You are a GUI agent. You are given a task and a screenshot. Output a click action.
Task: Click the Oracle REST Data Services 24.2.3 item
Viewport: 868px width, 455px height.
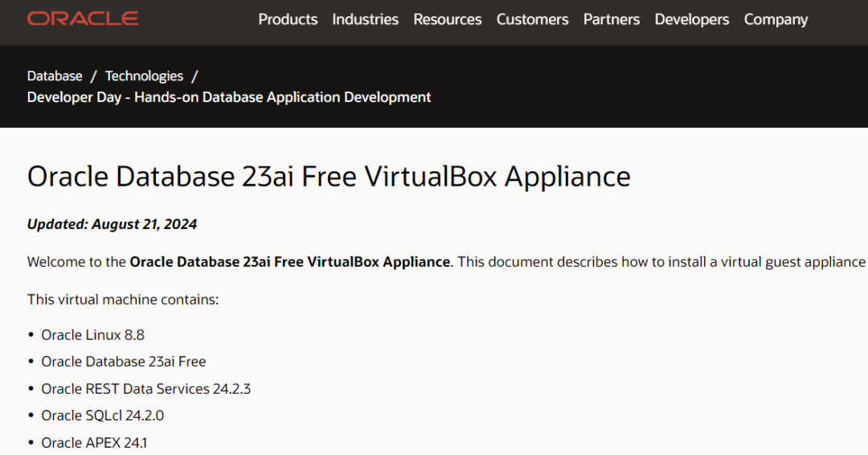(145, 388)
